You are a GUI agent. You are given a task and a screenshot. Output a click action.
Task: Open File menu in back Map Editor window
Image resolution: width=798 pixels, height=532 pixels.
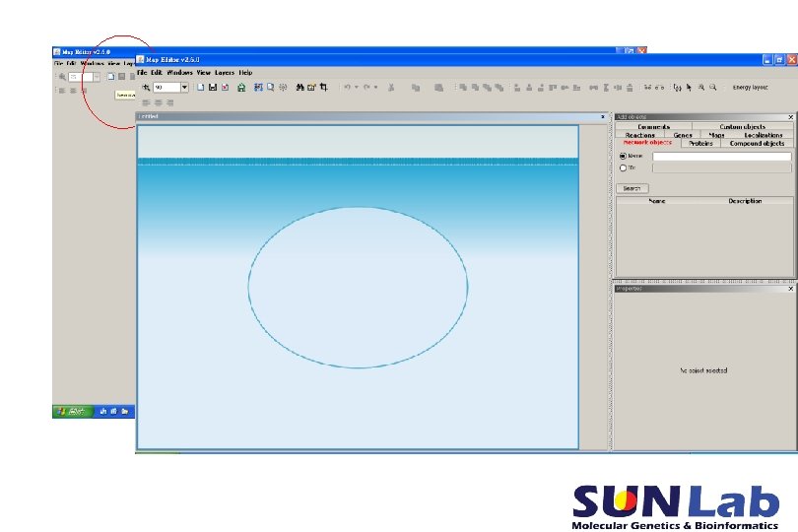[x=58, y=64]
